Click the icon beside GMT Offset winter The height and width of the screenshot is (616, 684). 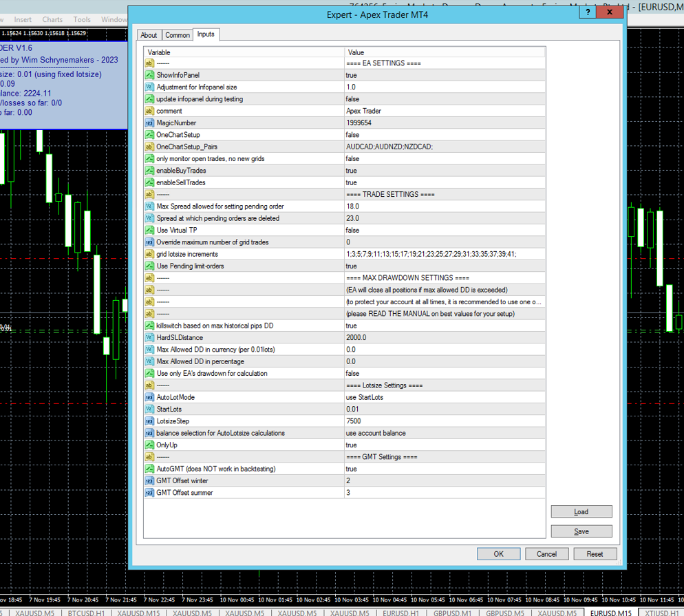[x=149, y=481]
